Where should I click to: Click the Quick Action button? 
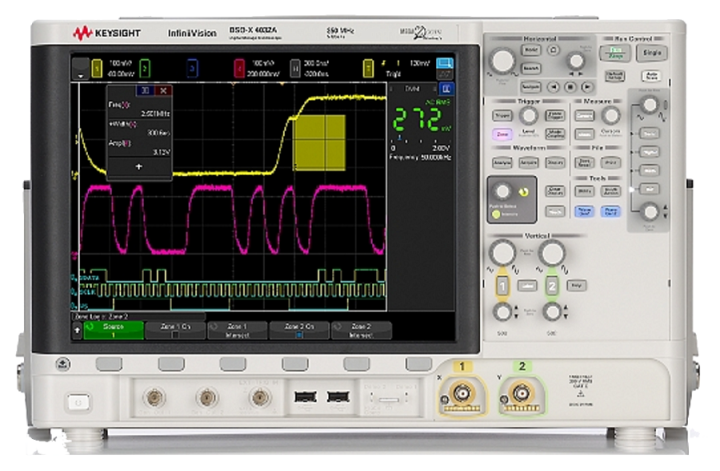[x=611, y=191]
